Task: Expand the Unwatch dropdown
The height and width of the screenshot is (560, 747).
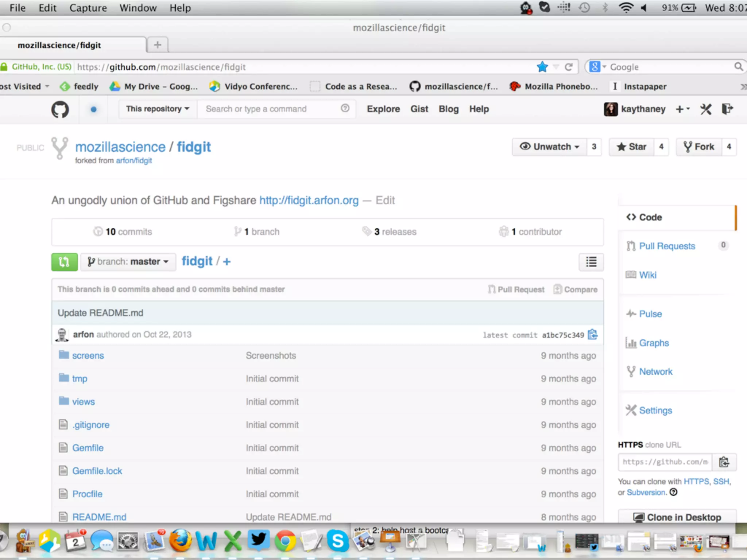Action: (550, 147)
